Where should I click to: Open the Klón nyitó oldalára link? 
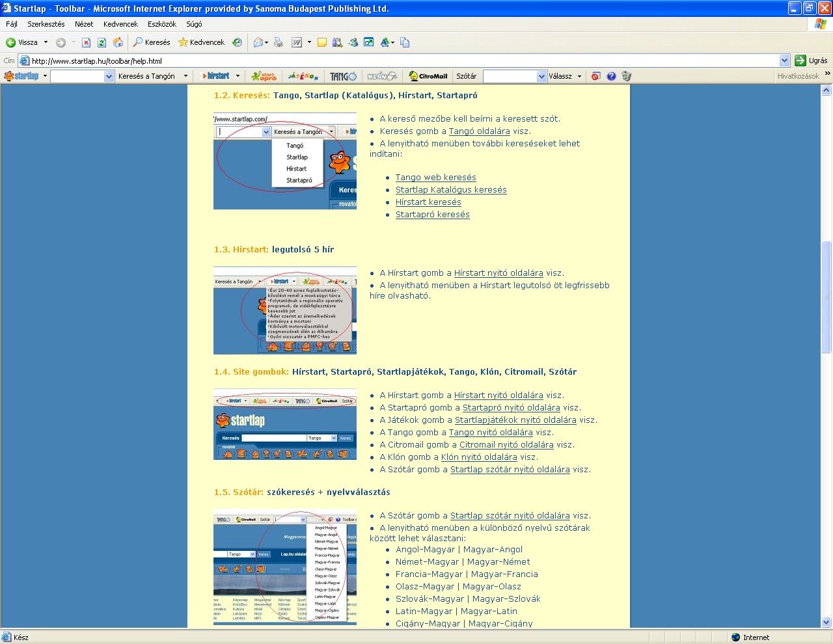(x=479, y=457)
